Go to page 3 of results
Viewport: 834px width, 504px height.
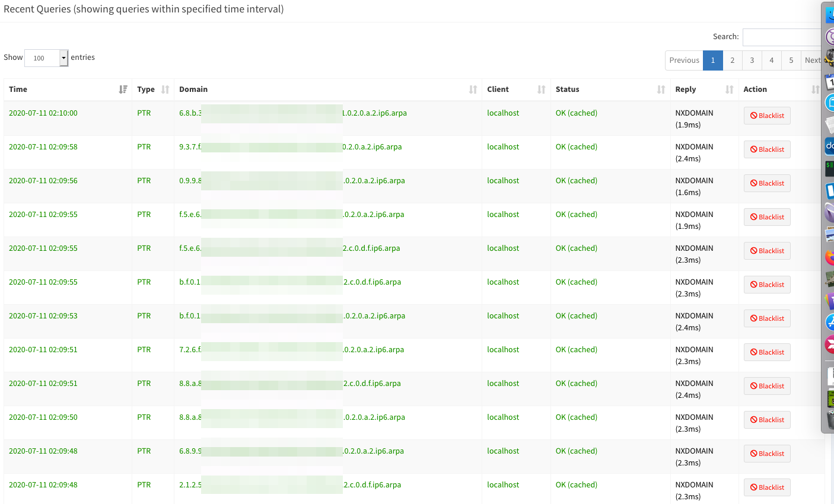click(752, 60)
